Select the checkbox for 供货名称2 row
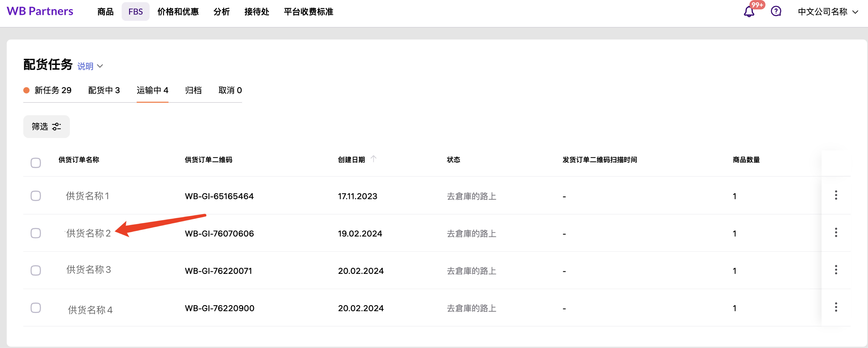This screenshot has height=348, width=868. tap(36, 233)
